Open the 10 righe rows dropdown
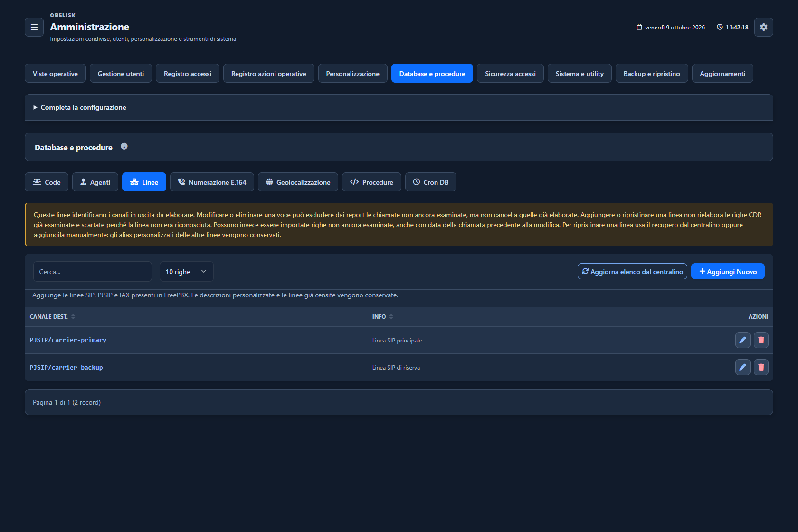 pyautogui.click(x=186, y=272)
